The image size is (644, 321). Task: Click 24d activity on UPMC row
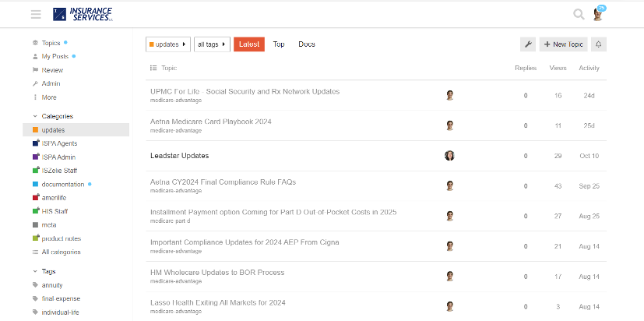[x=589, y=95]
